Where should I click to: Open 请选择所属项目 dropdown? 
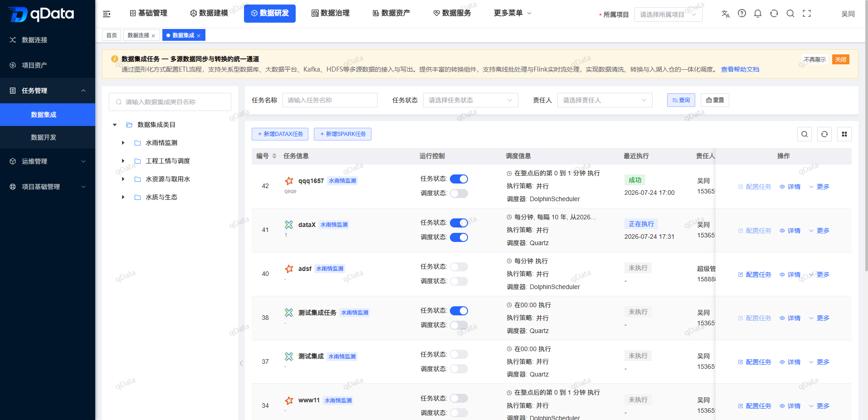[668, 14]
